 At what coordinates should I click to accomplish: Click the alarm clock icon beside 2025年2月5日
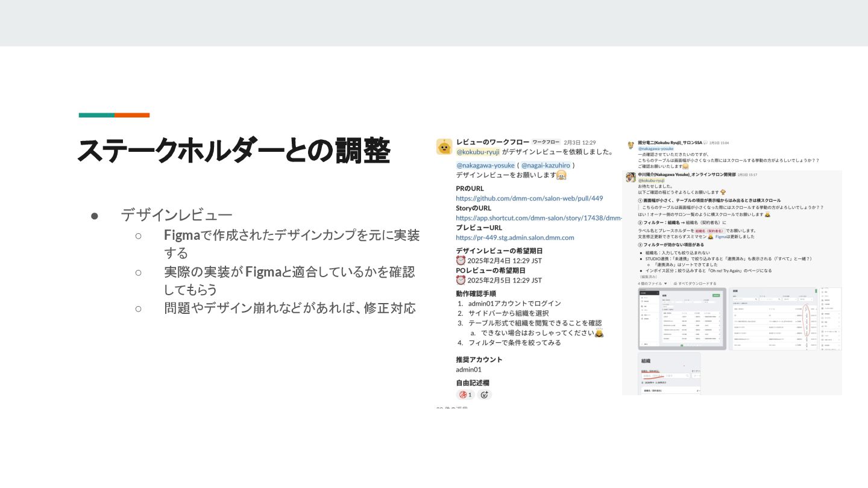pos(461,280)
